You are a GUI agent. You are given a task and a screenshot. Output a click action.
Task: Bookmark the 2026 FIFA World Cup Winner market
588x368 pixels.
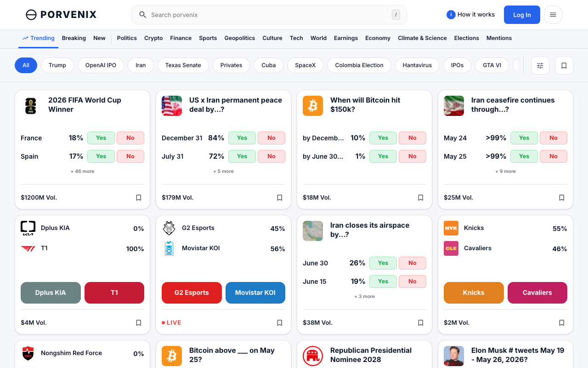coord(139,197)
